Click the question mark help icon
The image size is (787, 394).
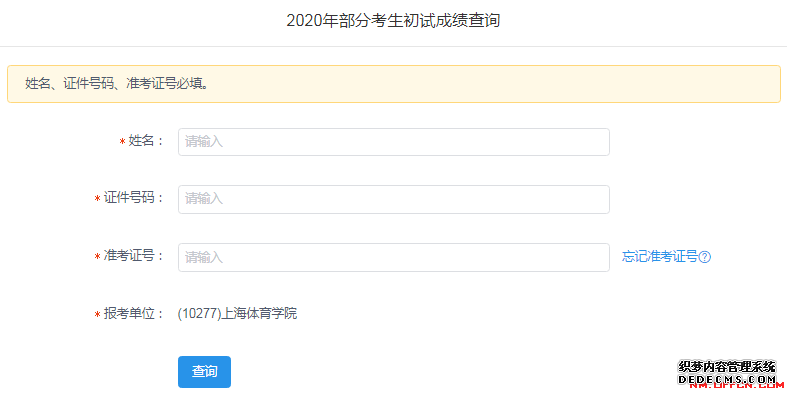705,257
